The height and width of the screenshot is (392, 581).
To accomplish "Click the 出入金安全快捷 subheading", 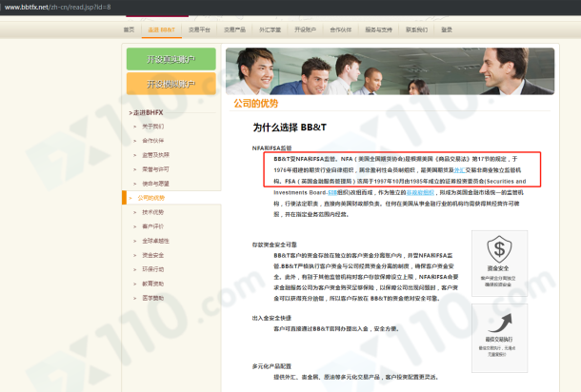I will coord(271,318).
